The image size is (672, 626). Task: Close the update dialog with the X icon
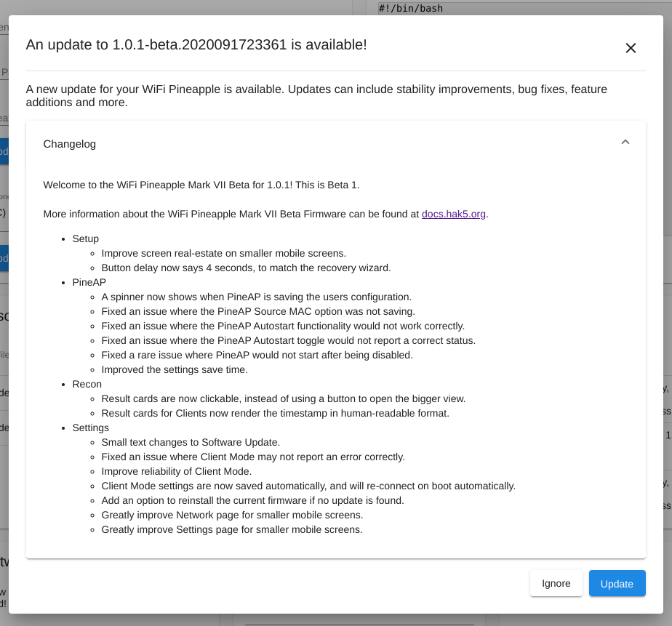click(631, 48)
